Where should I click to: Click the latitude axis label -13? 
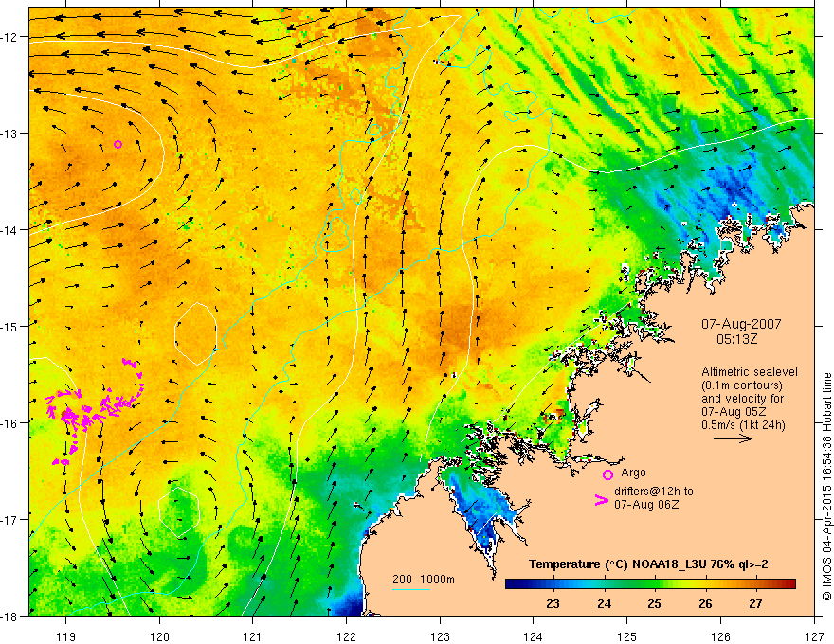point(10,134)
